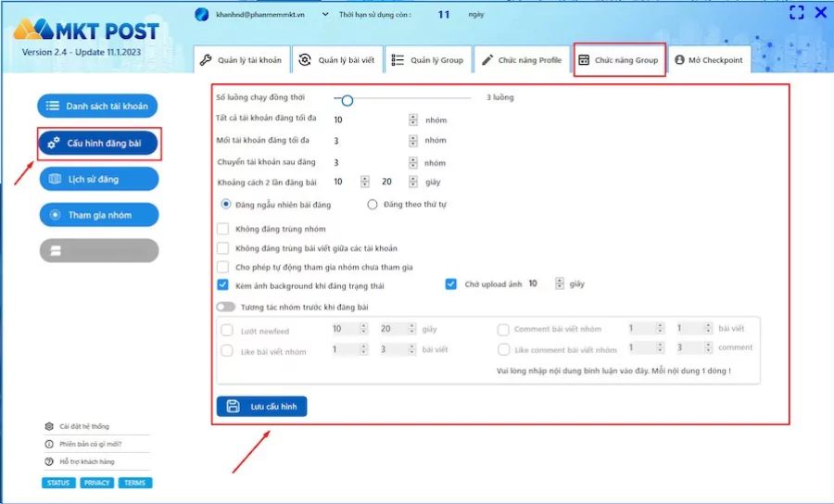Toggle Tương tác nhóm trước khi đăng bài
This screenshot has height=504, width=834.
(x=224, y=307)
